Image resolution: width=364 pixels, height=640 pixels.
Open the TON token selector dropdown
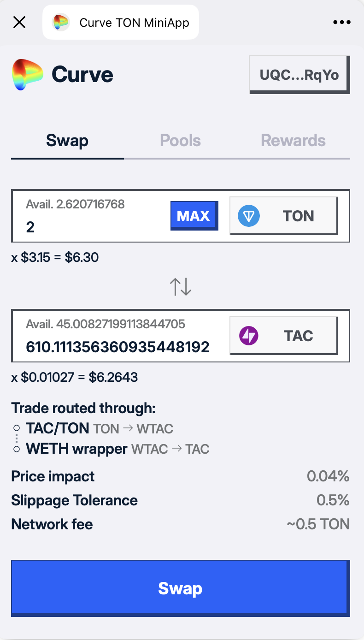tap(284, 216)
